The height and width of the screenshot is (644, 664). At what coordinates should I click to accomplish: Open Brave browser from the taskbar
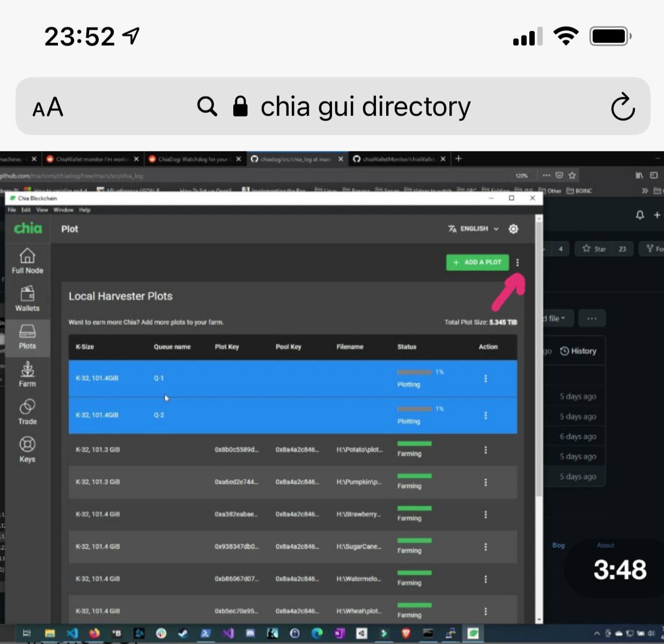(405, 633)
